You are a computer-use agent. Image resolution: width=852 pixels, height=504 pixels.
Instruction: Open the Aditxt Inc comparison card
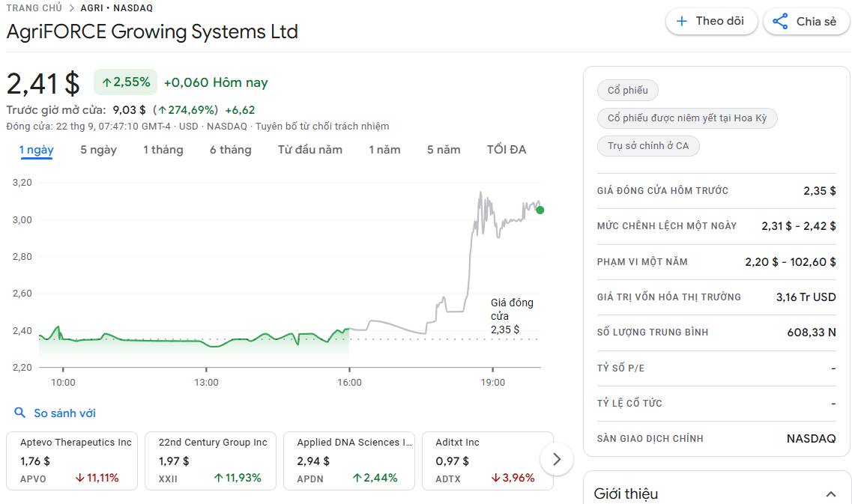(x=487, y=461)
